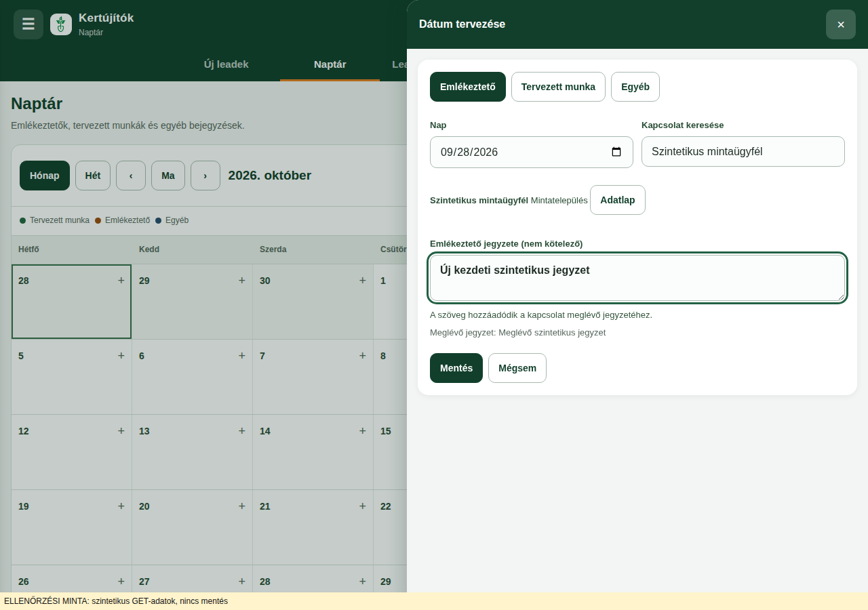Click the Emlékeztető jegyzete text area
The width and height of the screenshot is (868, 610).
tap(637, 278)
